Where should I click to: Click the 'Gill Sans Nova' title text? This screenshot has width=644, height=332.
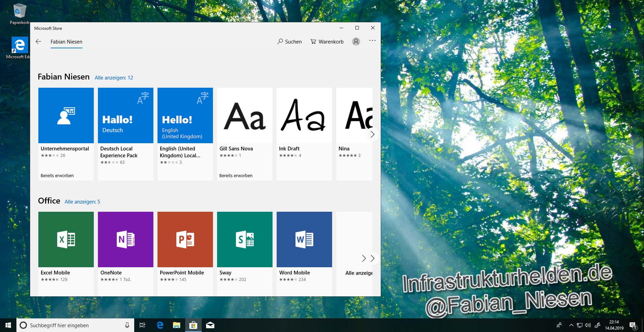236,149
